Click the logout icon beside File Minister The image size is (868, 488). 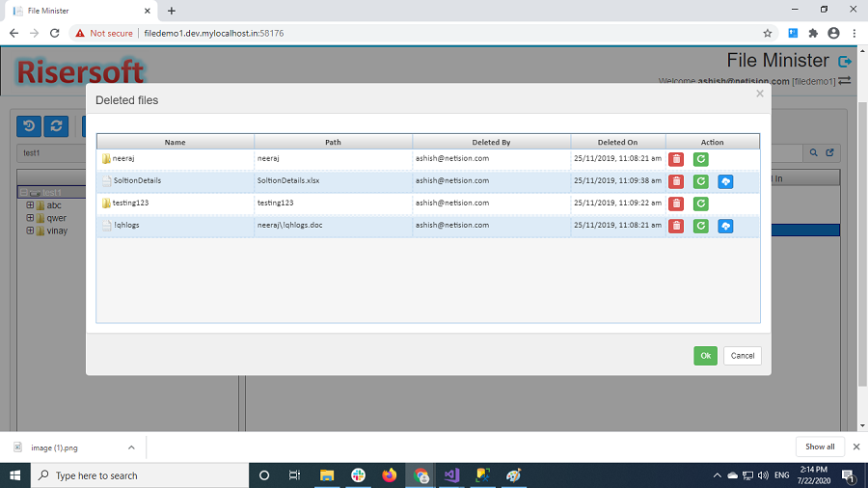845,61
